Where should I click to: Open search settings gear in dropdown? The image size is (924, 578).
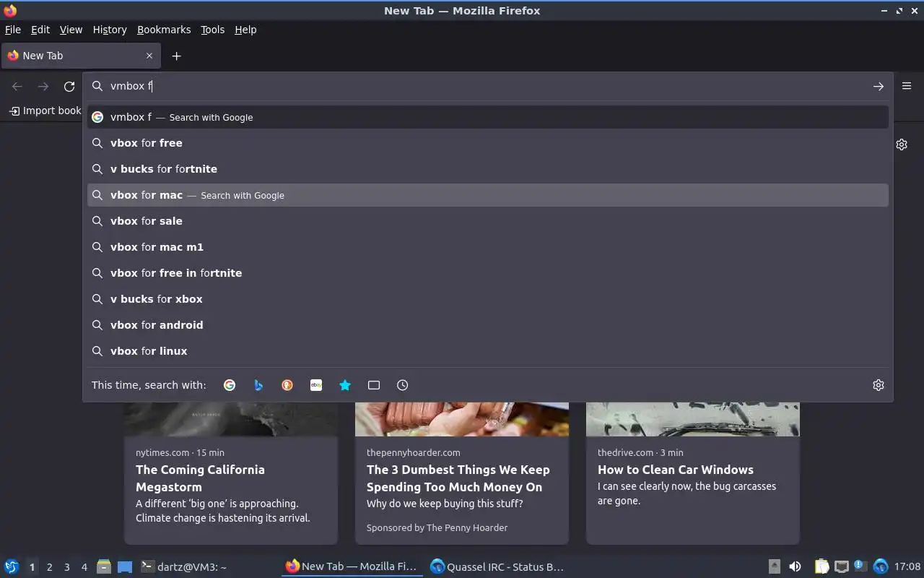pos(879,385)
